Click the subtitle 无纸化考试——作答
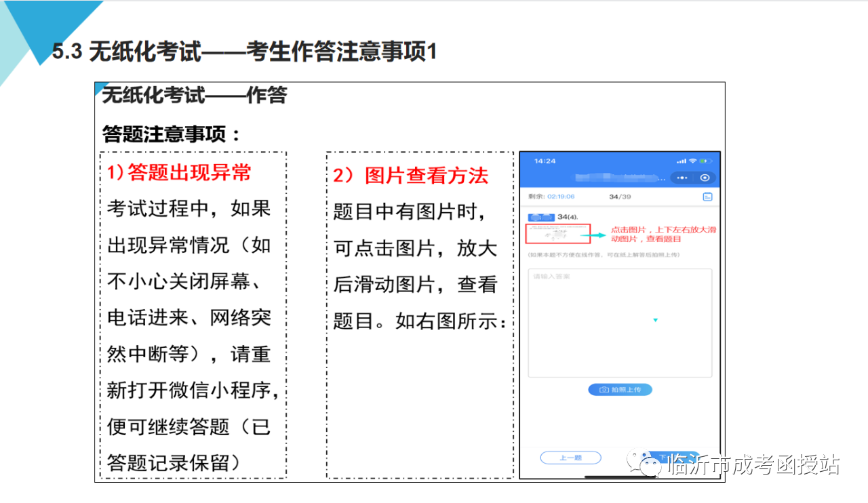The width and height of the screenshot is (868, 503). [x=195, y=96]
